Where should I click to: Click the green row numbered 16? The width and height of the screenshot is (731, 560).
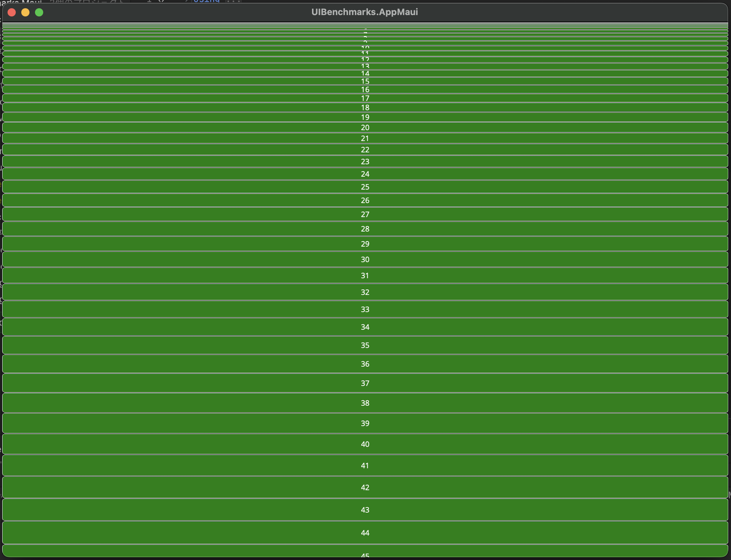[365, 89]
